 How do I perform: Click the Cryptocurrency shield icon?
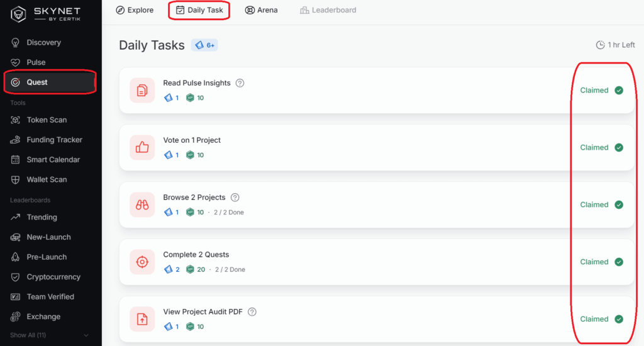tap(15, 277)
